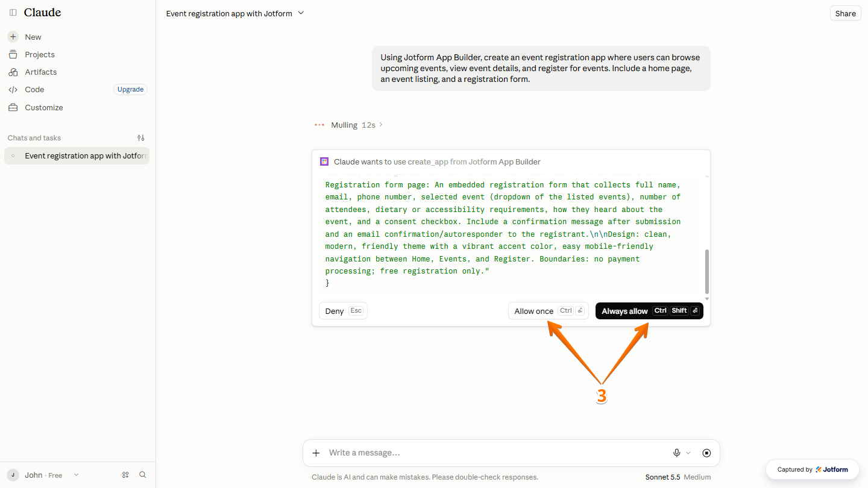The width and height of the screenshot is (868, 488).
Task: Click the stop response icon in message box
Action: pos(706,453)
